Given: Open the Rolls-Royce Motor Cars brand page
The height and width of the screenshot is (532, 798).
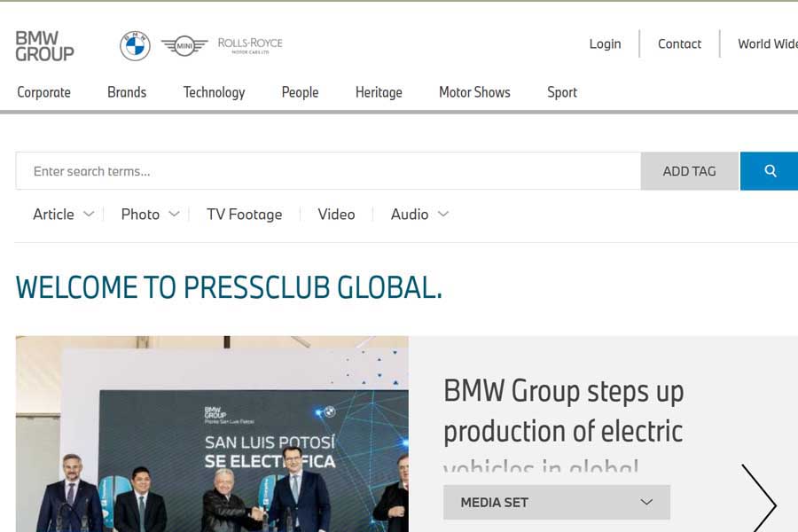Looking at the screenshot, I should coord(249,43).
